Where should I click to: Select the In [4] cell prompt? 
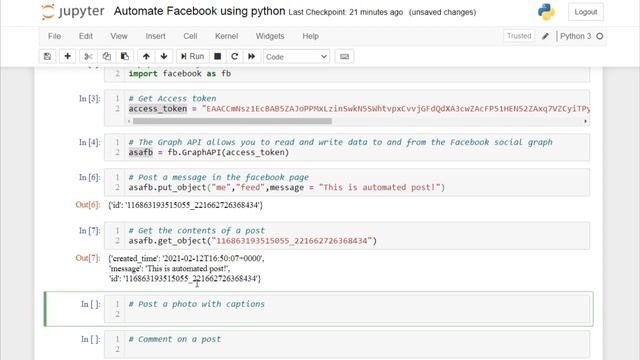[x=89, y=142]
